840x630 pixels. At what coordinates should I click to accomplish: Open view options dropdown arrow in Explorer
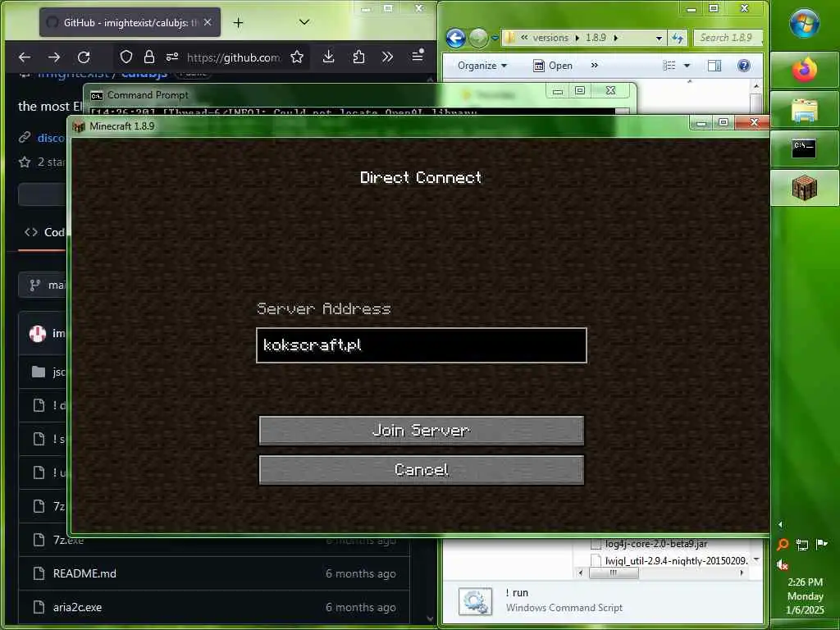pos(687,66)
